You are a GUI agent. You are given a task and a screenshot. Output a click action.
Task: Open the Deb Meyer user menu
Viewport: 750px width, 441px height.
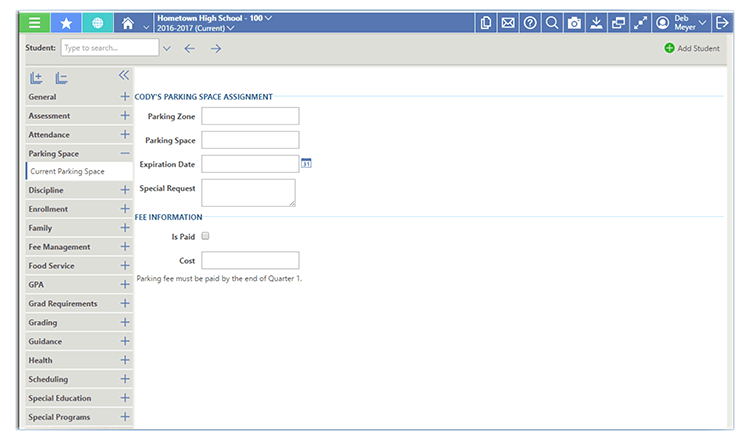coord(681,22)
